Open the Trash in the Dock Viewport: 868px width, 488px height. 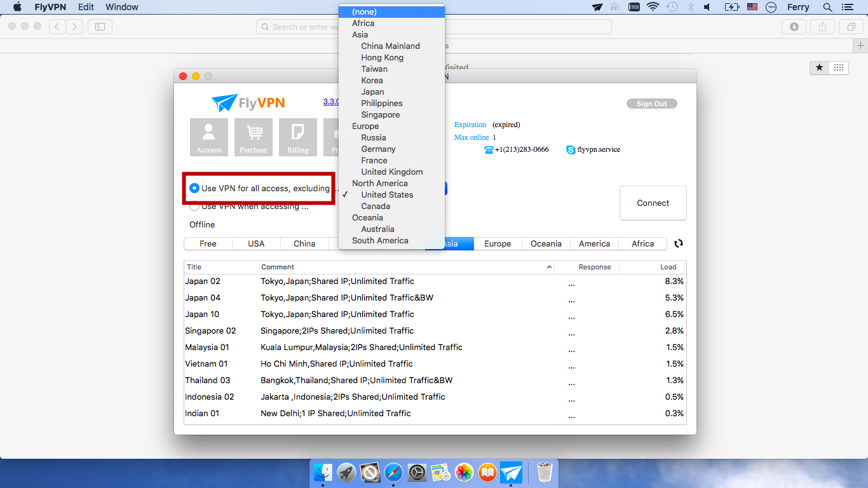545,473
